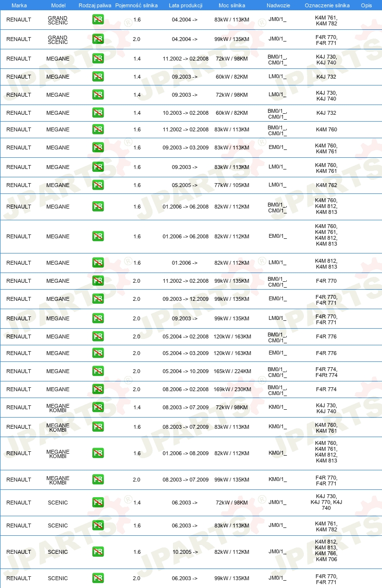Click fuel icon in SCENIC 1.6 10.2005 row

click(98, 552)
